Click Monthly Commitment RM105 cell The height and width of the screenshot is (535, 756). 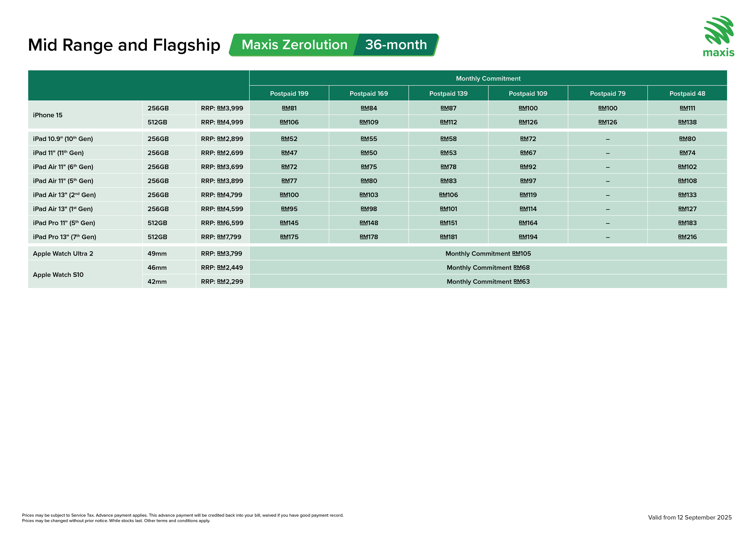point(488,254)
